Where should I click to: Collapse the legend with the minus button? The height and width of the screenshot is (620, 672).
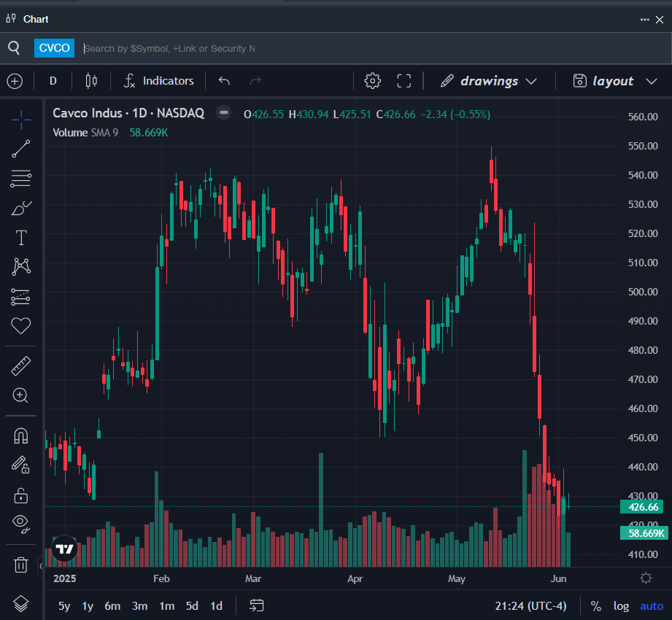(x=224, y=112)
